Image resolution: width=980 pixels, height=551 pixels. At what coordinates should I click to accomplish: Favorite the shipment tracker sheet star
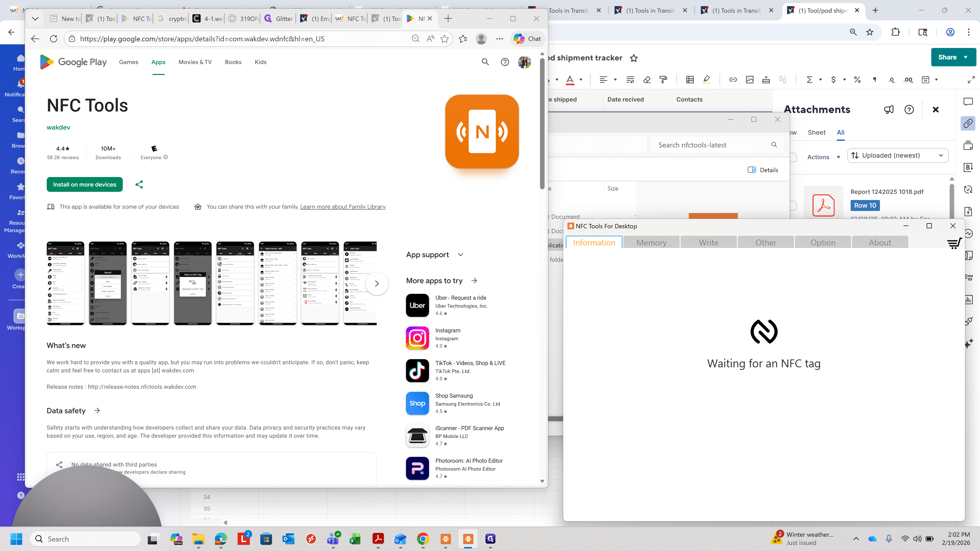633,58
